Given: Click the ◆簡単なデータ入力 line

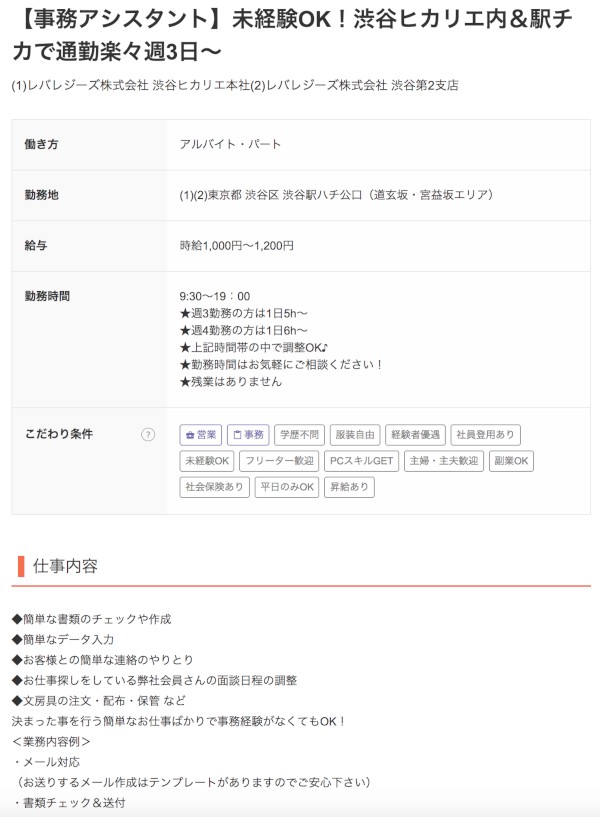Looking at the screenshot, I should (62, 639).
